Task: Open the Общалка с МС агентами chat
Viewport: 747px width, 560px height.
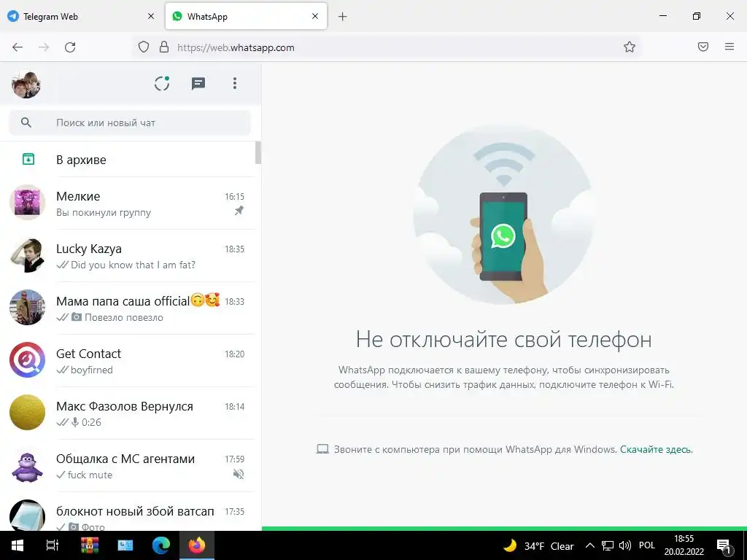Action: click(x=127, y=465)
